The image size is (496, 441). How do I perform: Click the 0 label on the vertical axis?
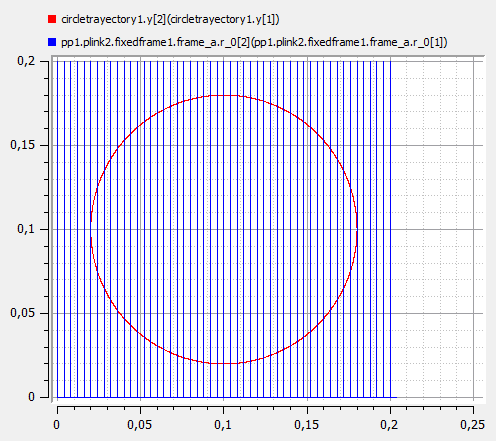pyautogui.click(x=31, y=397)
